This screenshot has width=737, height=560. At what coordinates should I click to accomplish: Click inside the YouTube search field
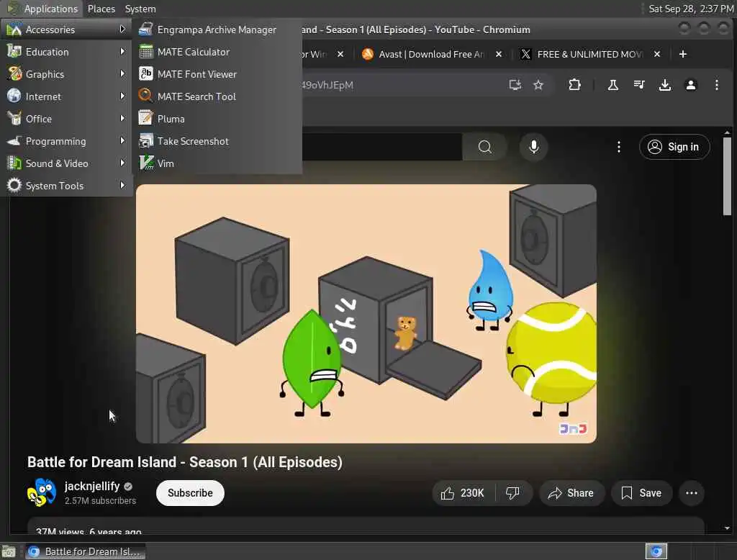[381, 147]
